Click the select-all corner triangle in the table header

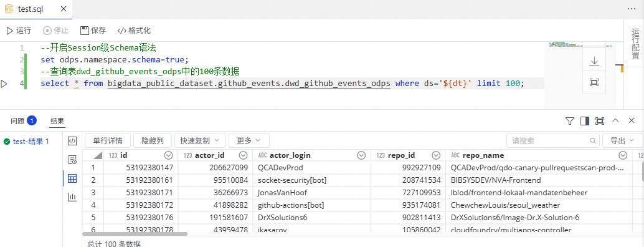tap(97, 155)
